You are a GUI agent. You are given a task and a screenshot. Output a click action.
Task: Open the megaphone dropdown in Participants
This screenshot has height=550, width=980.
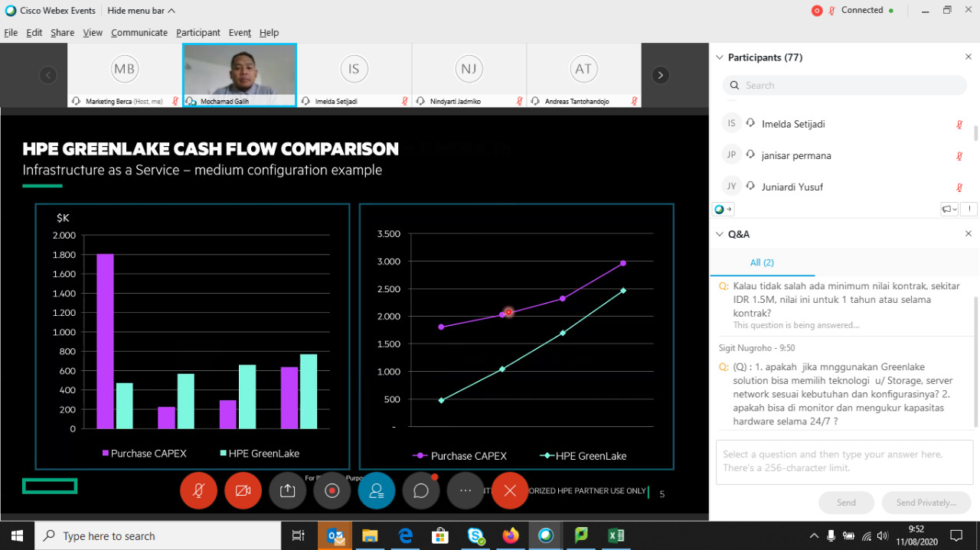click(x=949, y=209)
